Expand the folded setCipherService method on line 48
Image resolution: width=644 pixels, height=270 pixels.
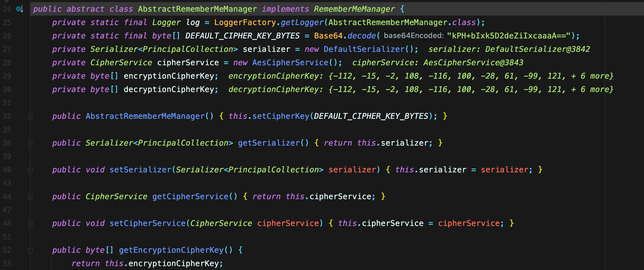(30, 224)
